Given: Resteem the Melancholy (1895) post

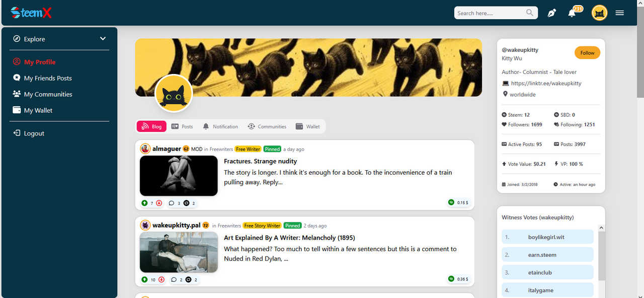Looking at the screenshot, I should coord(188,279).
